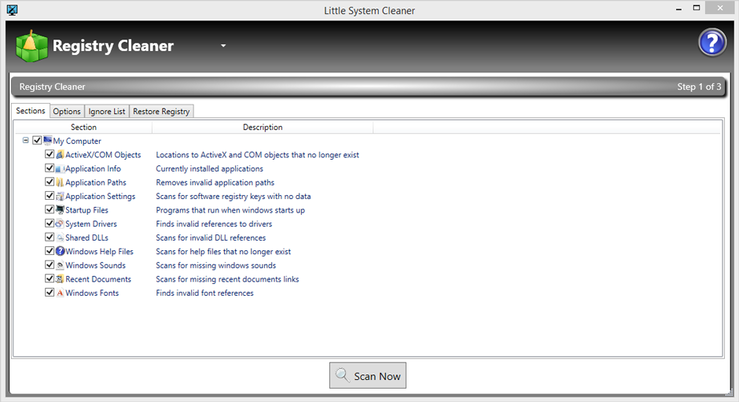Click the Windows Fonts letter A icon
Viewport: 739px width, 402px height.
60,293
